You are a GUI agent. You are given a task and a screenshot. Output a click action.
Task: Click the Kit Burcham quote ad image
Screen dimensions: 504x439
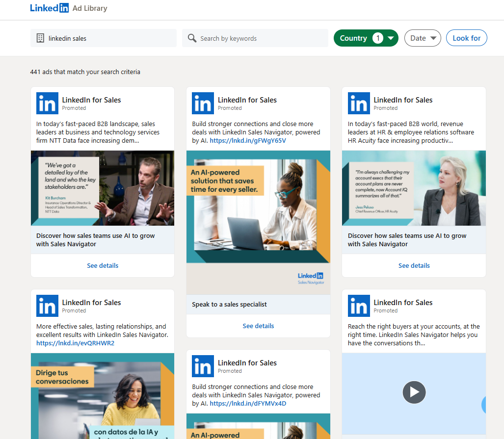(103, 188)
